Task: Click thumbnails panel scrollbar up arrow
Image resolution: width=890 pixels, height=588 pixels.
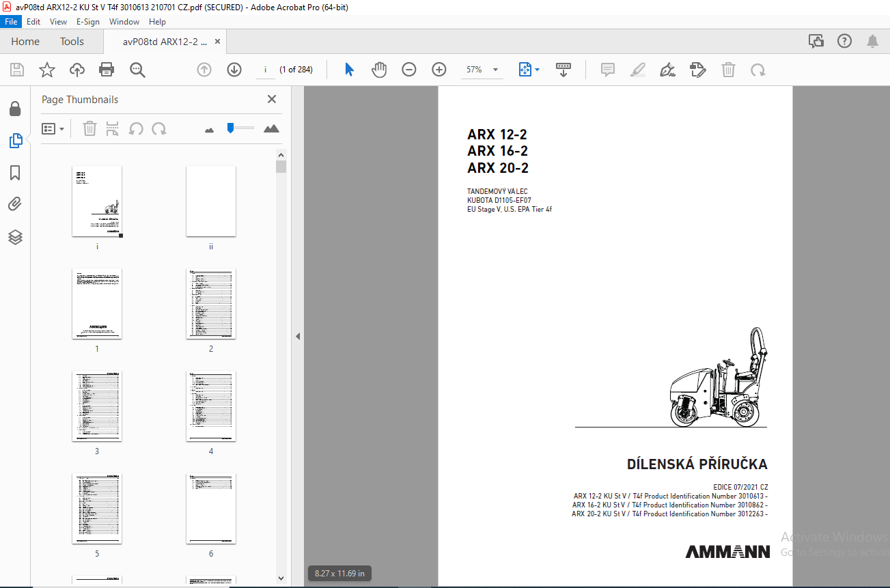Action: 281,154
